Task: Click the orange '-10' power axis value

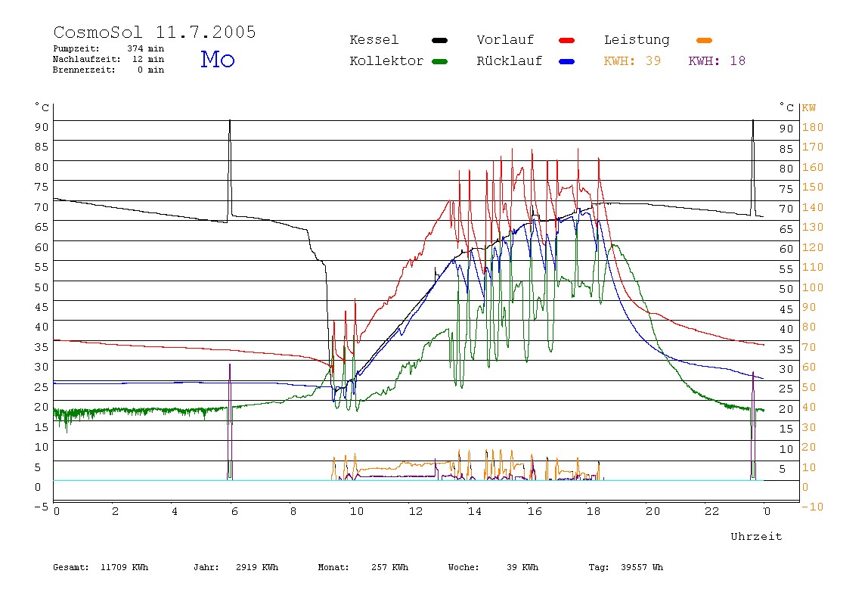Action: (x=812, y=507)
